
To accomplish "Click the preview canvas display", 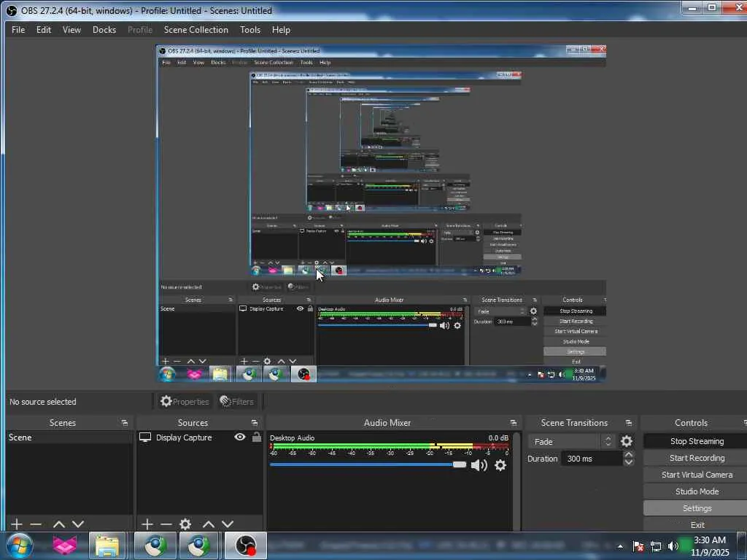I will pos(381,214).
